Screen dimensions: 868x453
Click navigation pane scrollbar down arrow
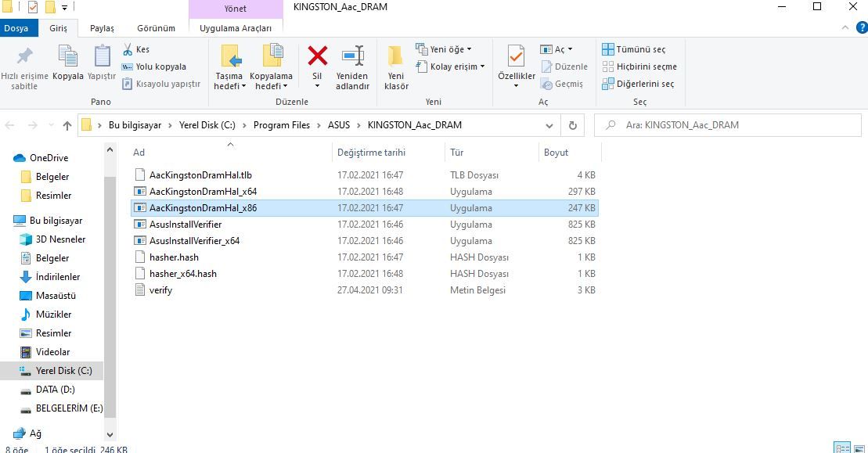(110, 435)
